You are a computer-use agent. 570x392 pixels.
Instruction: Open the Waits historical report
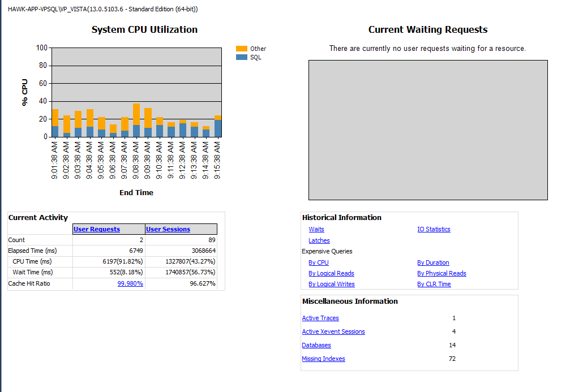point(316,229)
